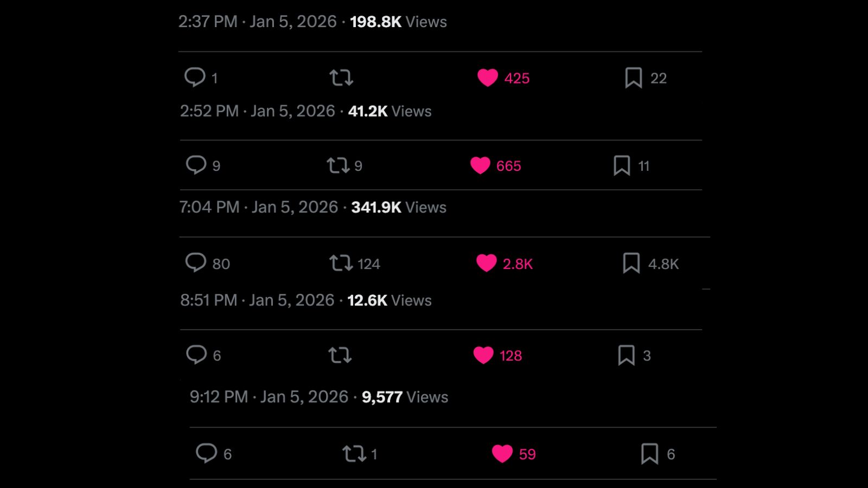Open the 2:37 PM Jan 5 timestamp link
The image size is (868, 488).
(258, 22)
